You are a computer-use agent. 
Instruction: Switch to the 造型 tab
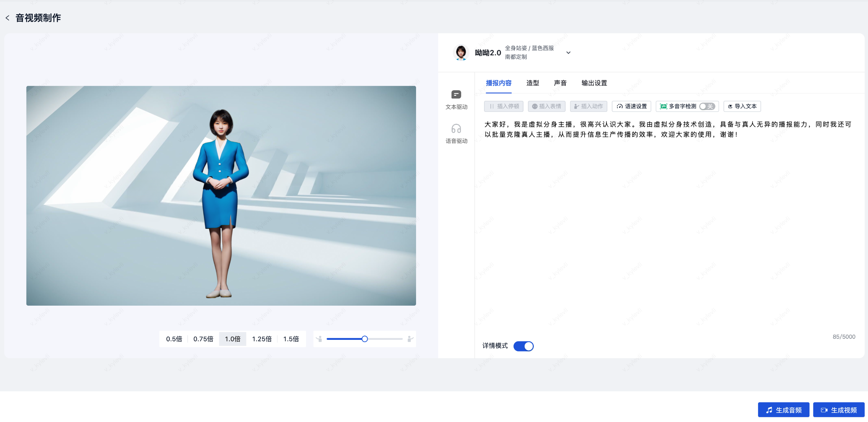532,83
